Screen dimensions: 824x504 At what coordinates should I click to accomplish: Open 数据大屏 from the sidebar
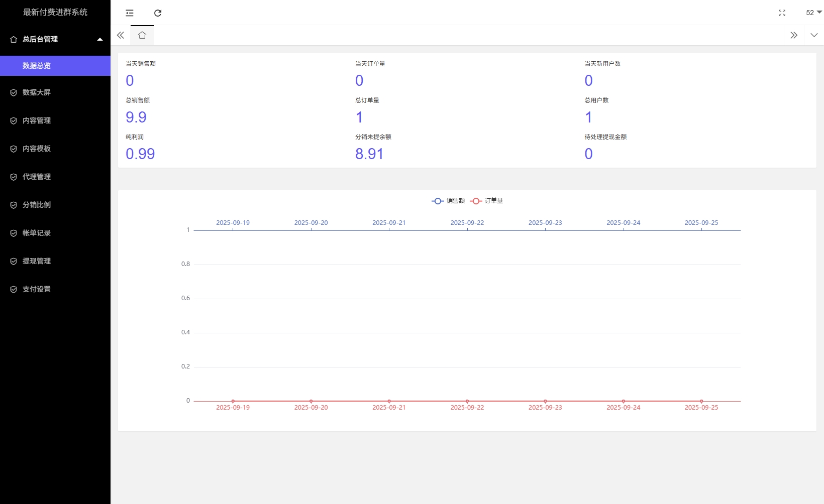click(x=37, y=92)
